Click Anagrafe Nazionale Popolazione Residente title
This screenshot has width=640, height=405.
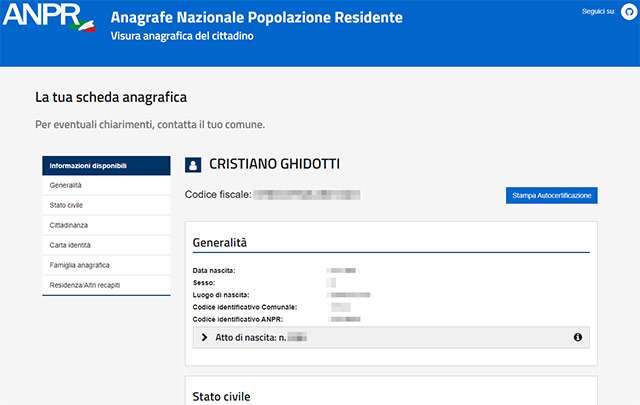(x=256, y=18)
